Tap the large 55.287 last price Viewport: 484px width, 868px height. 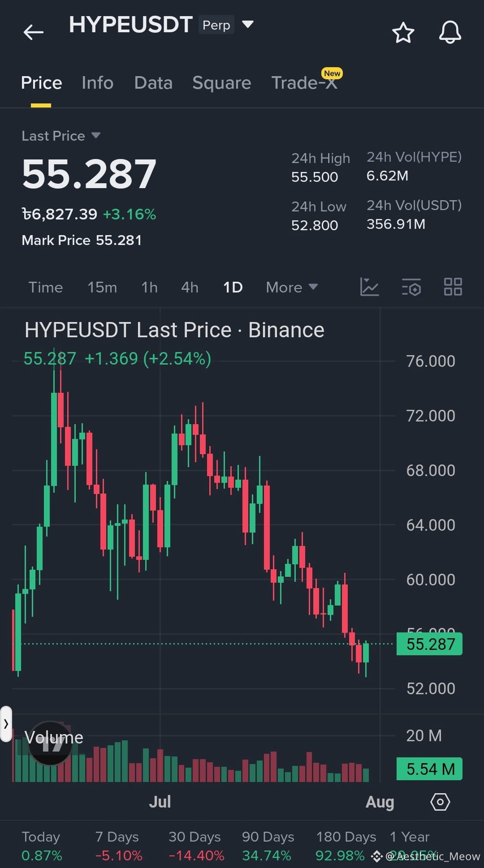click(x=89, y=174)
